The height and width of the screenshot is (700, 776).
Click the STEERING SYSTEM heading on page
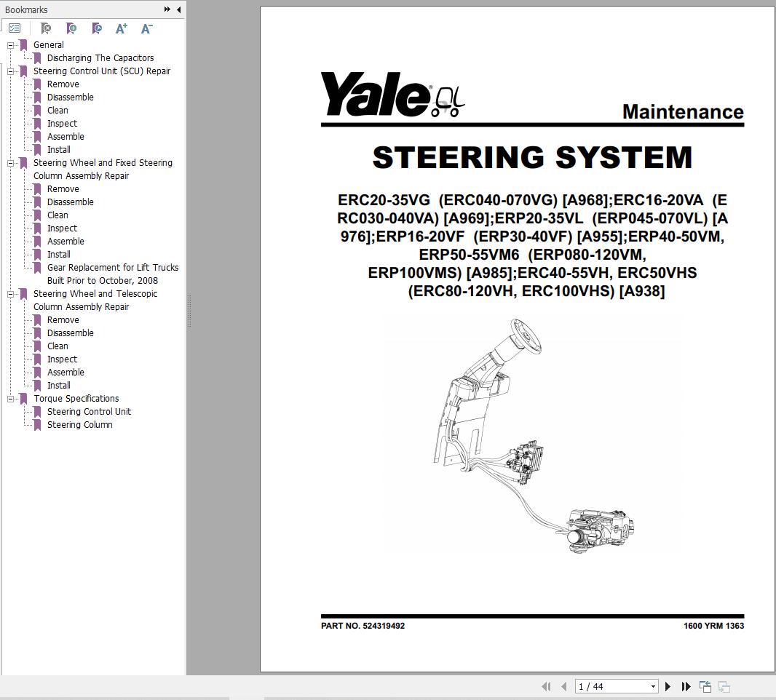pos(533,157)
